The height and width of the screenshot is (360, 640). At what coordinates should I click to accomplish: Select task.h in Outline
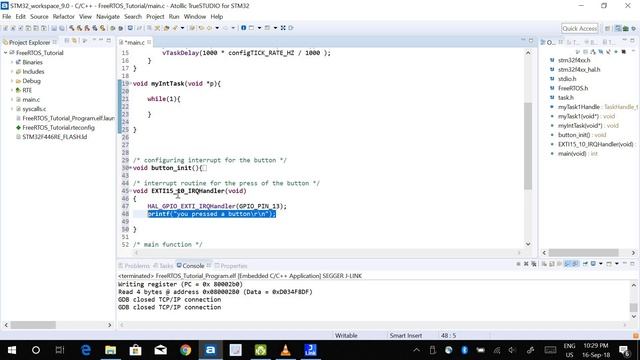tap(566, 98)
